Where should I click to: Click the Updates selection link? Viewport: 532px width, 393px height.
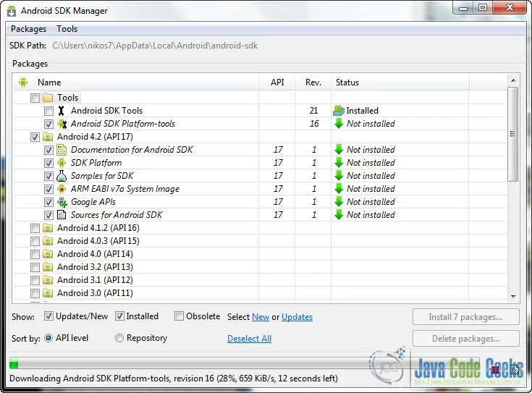click(297, 317)
